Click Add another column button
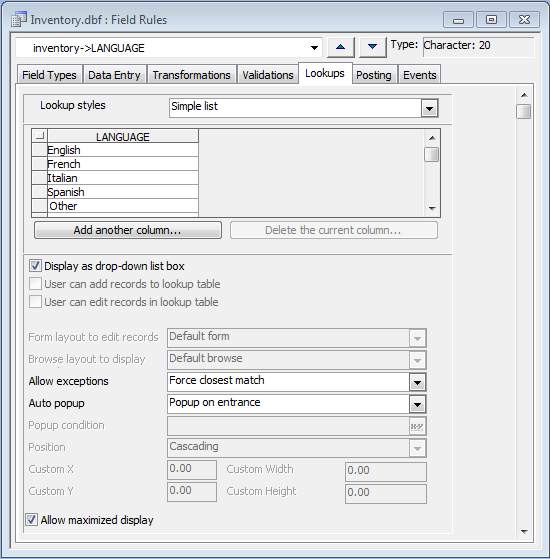Viewport: 550px width, 559px height. 128,230
